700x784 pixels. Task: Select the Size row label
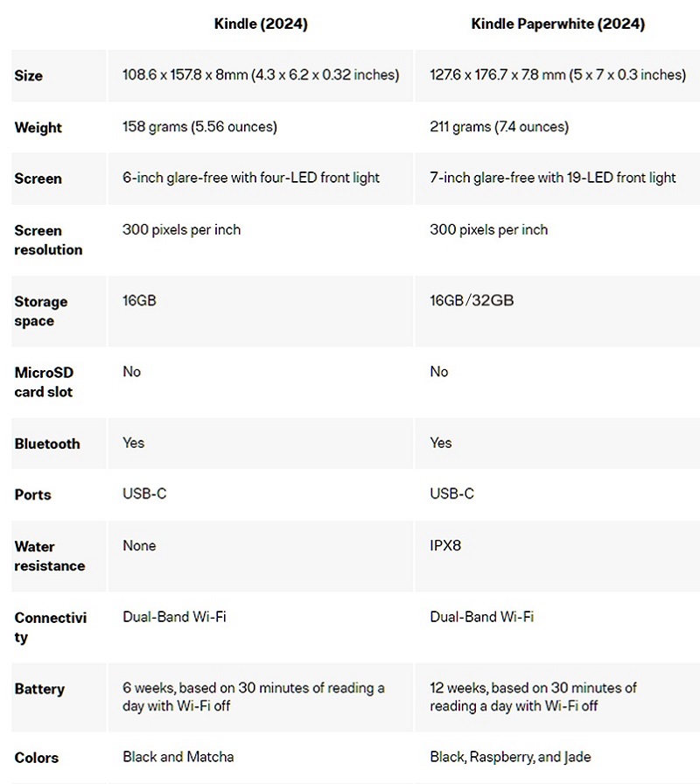pos(29,76)
